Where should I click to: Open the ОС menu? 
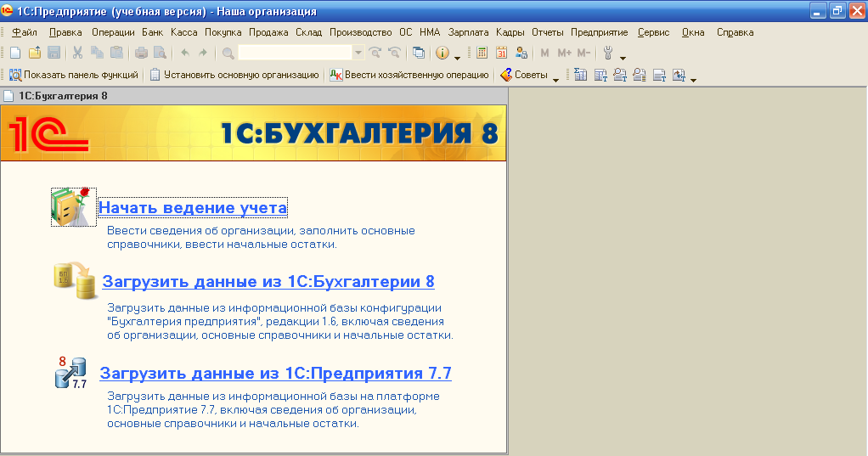tap(406, 32)
